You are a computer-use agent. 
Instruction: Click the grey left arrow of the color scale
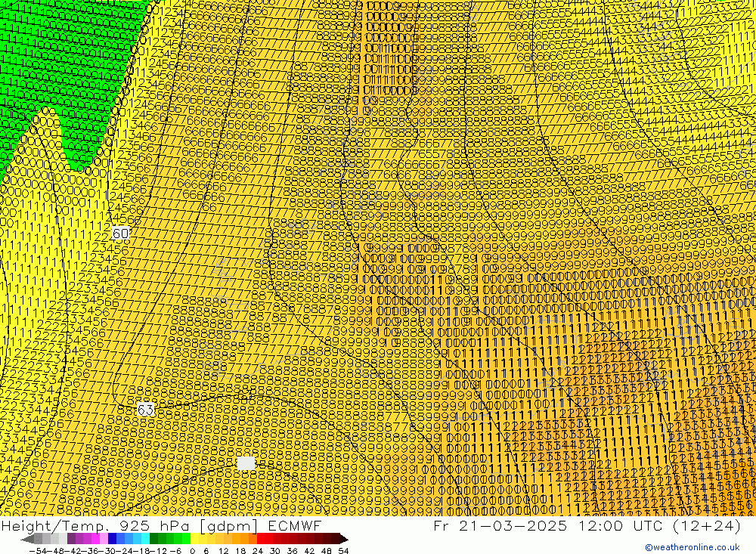(27, 539)
